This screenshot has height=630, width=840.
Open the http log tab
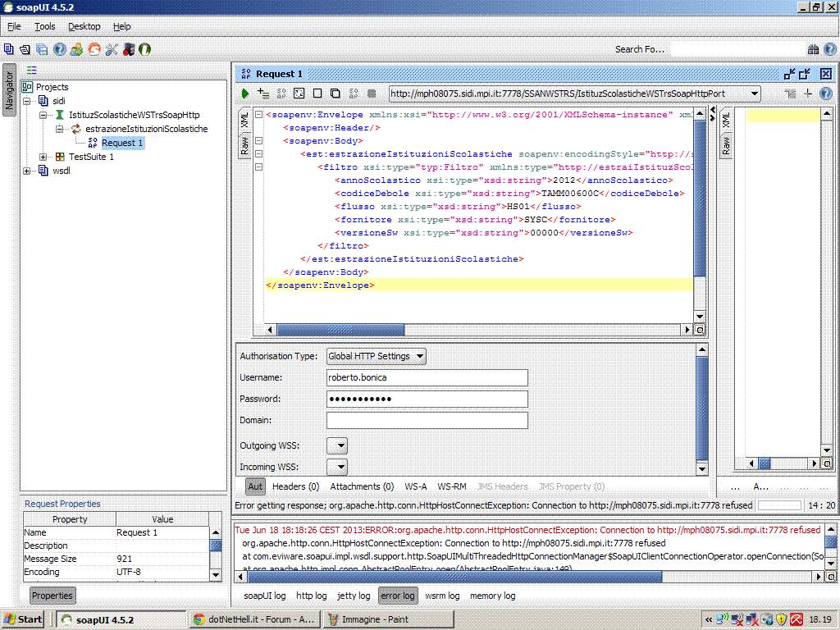point(311,596)
